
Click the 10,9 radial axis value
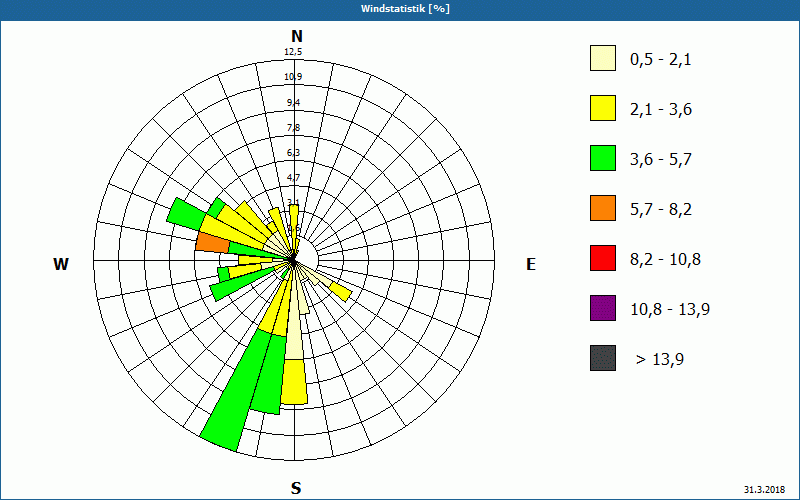[293, 77]
